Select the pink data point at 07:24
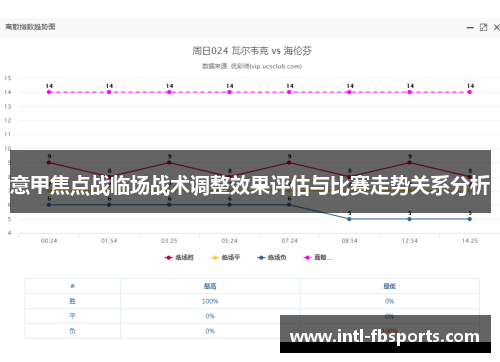The width and height of the screenshot is (500, 362). click(289, 92)
